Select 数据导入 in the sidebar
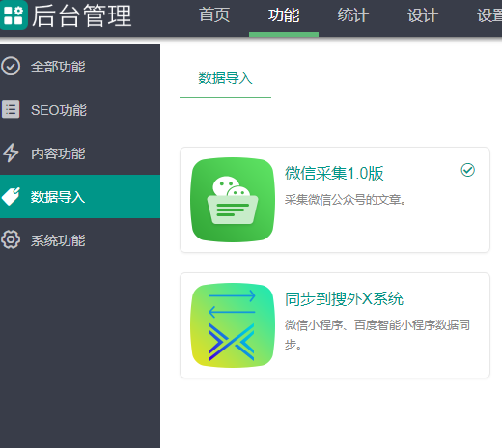 click(80, 197)
